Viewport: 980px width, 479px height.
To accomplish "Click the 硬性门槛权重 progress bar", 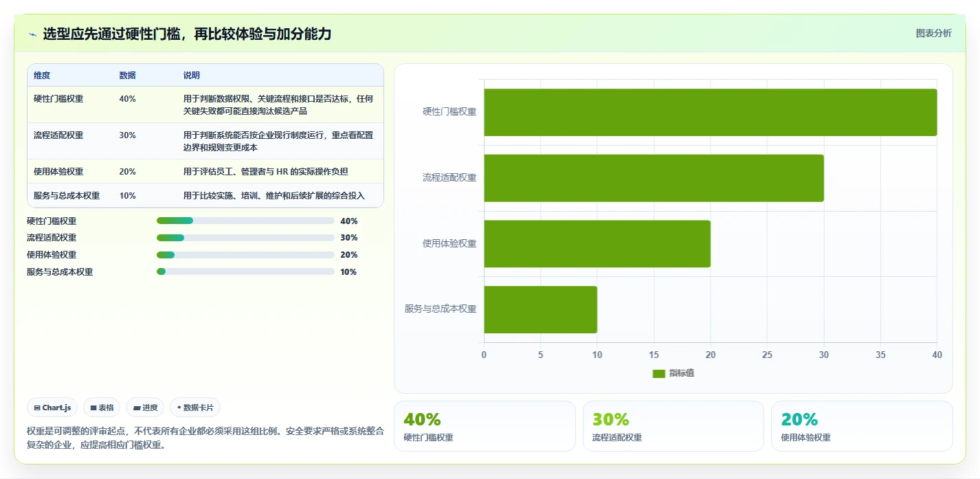I will click(x=245, y=221).
